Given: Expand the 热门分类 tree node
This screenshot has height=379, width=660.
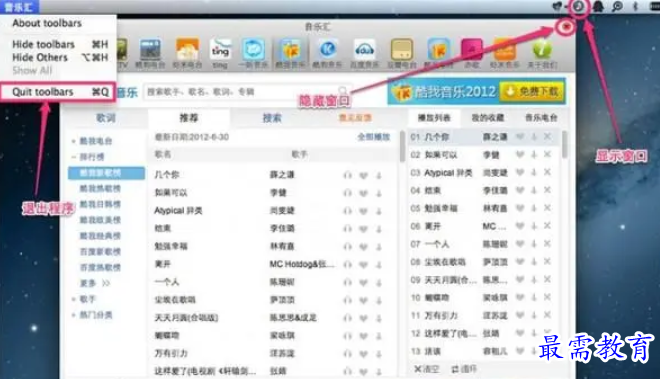Looking at the screenshot, I should (73, 315).
